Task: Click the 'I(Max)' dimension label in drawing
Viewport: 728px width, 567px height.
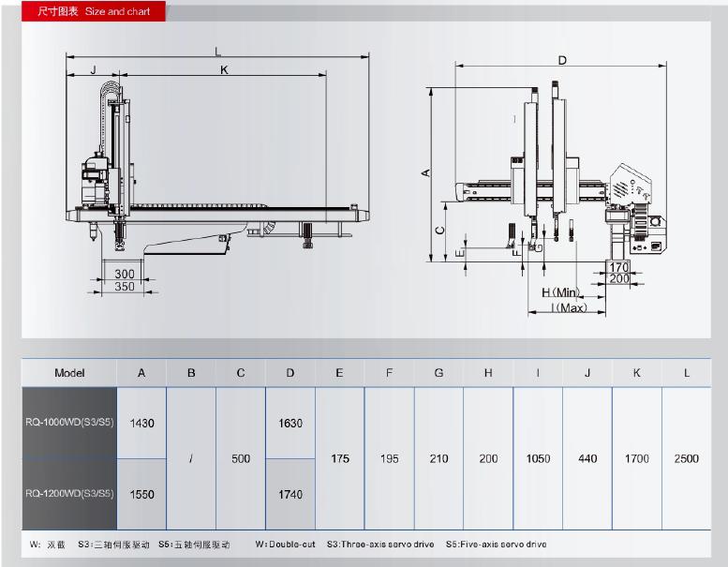Action: [x=569, y=307]
